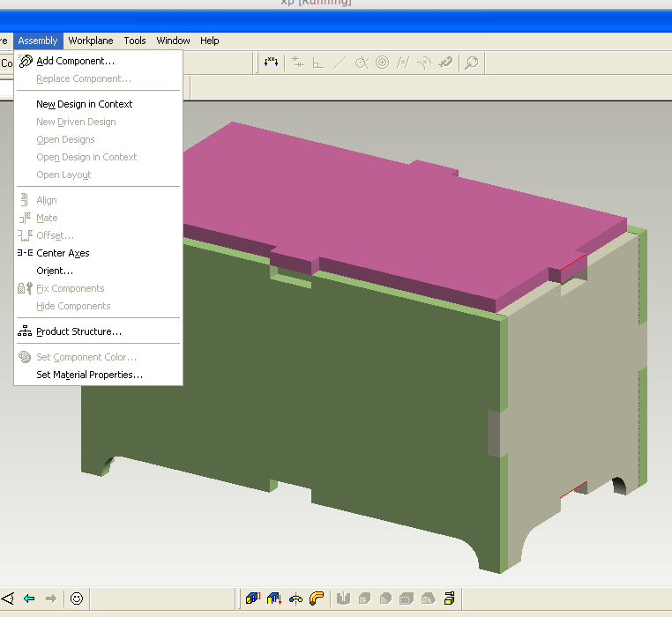The height and width of the screenshot is (617, 672).
Task: Select the parallel constraint icon
Action: pyautogui.click(x=403, y=63)
